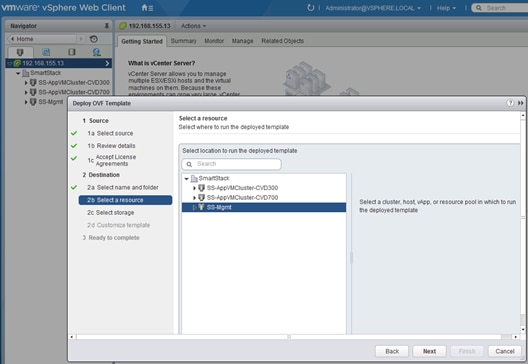
Task: Select Storage navigator tab icon
Action: (72, 52)
